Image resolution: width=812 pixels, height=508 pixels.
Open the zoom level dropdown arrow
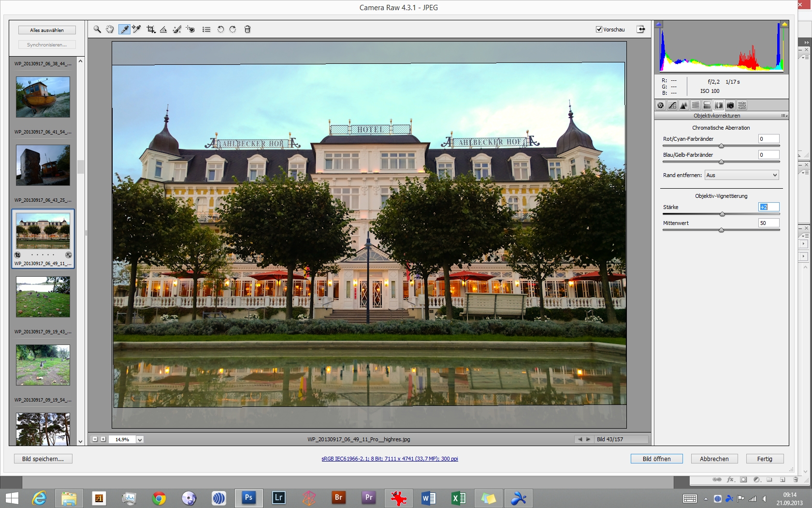coord(140,440)
